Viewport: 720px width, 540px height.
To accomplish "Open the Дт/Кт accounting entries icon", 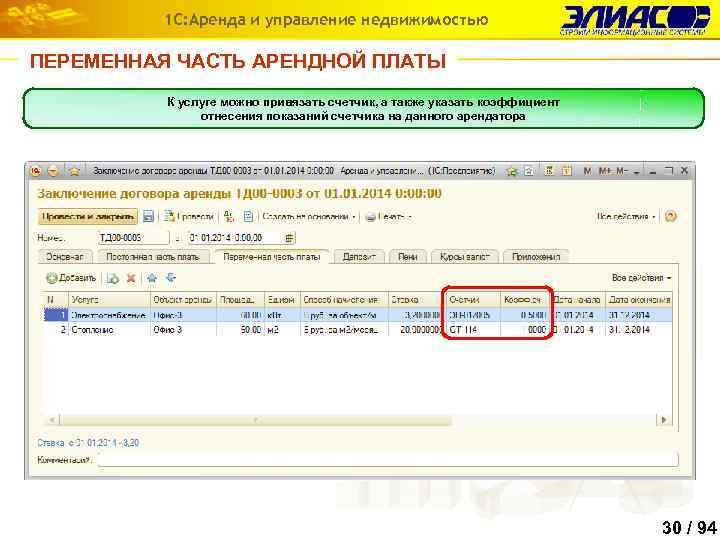I will 229,216.
